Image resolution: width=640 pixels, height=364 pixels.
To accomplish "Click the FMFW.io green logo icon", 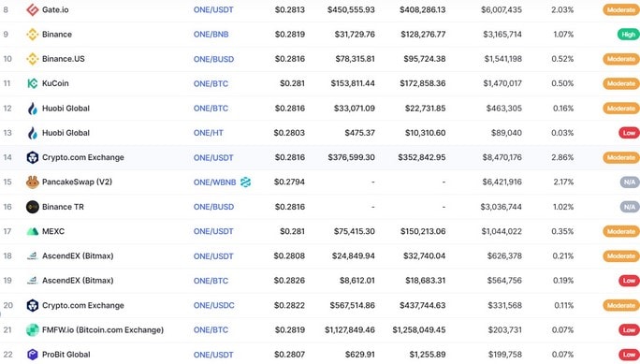I will click(x=32, y=329).
